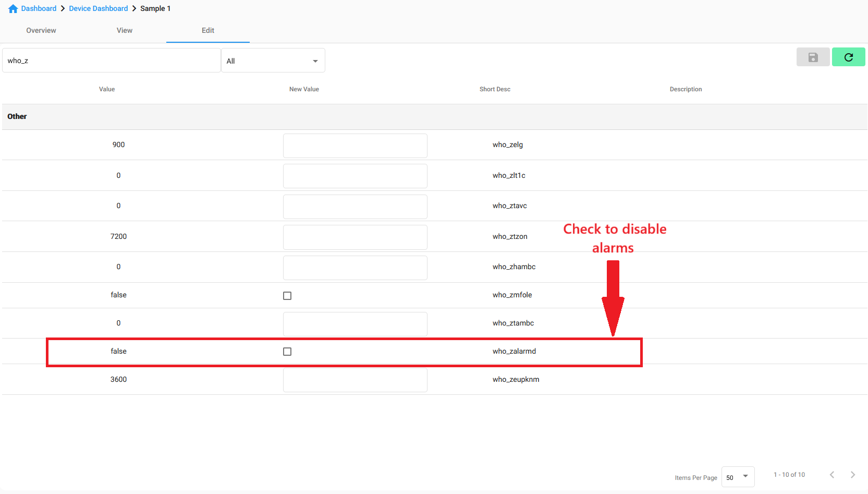This screenshot has height=494, width=868.
Task: Go to previous page arrow
Action: coord(832,475)
